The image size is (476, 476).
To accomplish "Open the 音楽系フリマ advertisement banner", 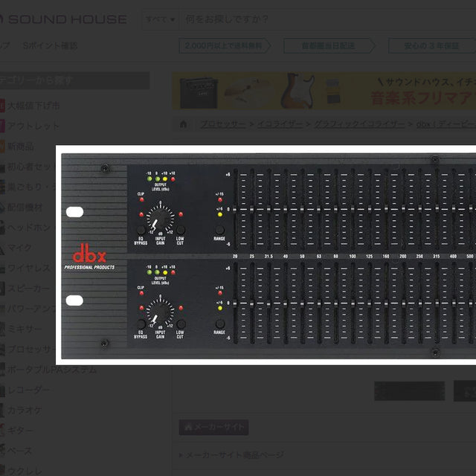I will tap(324, 91).
